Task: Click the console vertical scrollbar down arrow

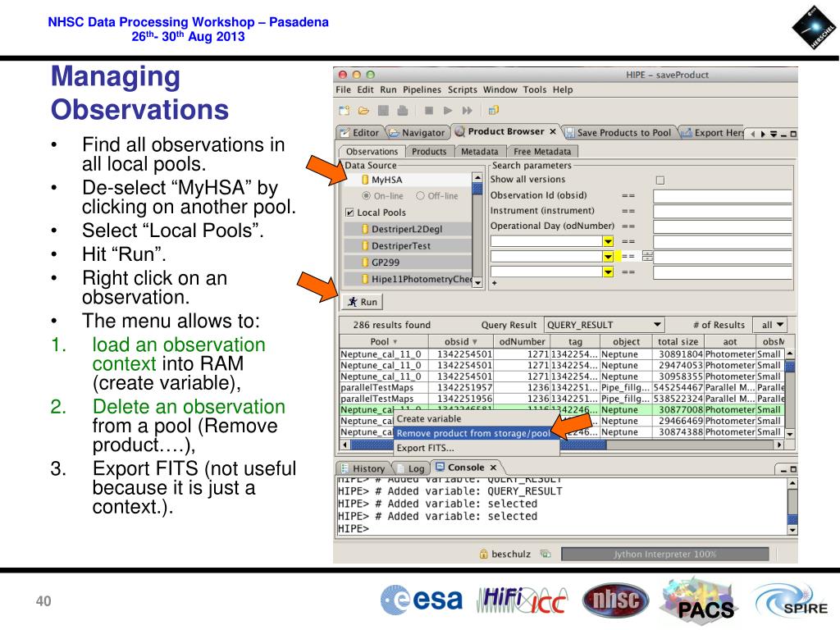Action: (x=792, y=530)
